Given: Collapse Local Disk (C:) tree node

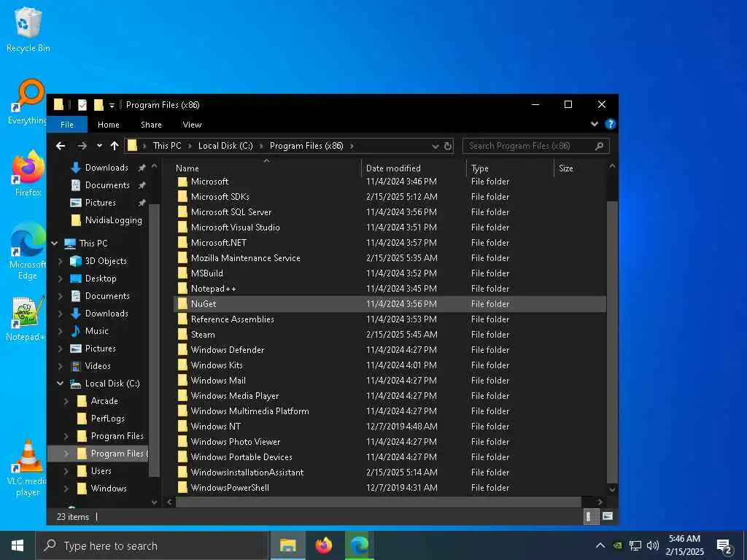Looking at the screenshot, I should point(60,384).
